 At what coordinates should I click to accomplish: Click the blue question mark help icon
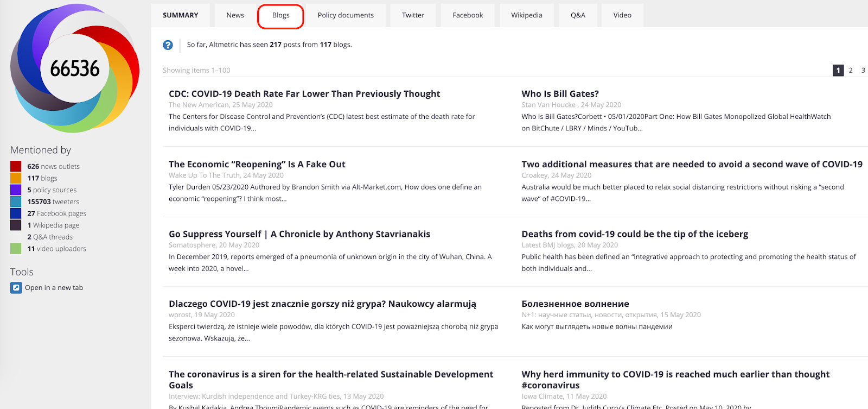168,45
